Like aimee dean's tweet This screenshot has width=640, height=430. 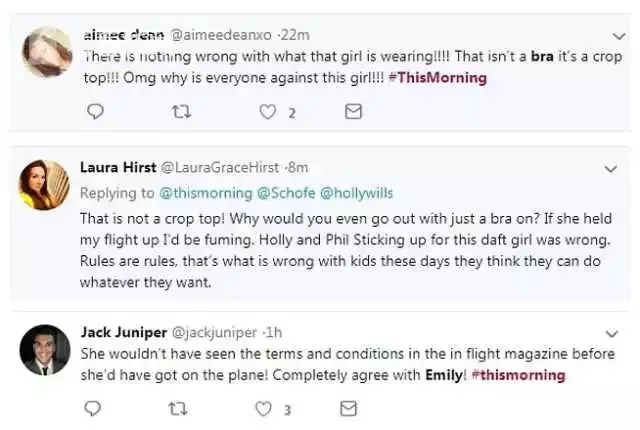(268, 113)
